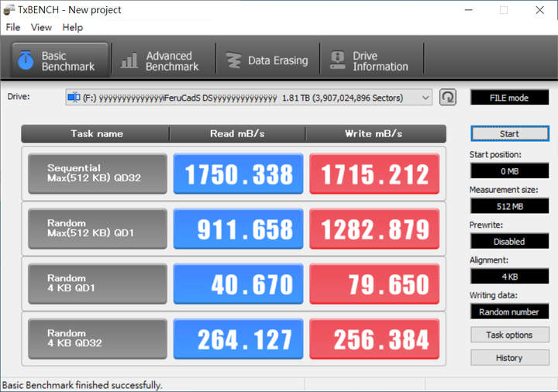Click the Advanced Benchmark bar chart icon
558x392 pixels.
coord(129,60)
